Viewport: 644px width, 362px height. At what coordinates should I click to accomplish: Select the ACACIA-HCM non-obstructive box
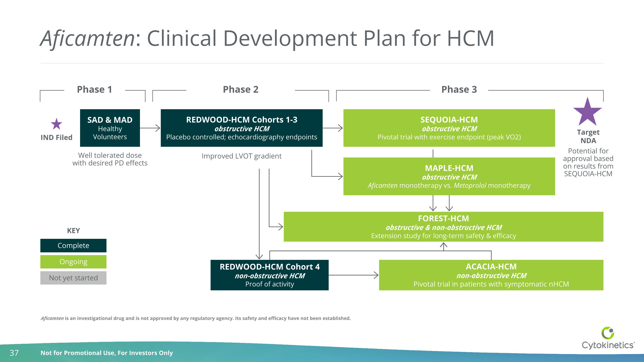point(491,275)
